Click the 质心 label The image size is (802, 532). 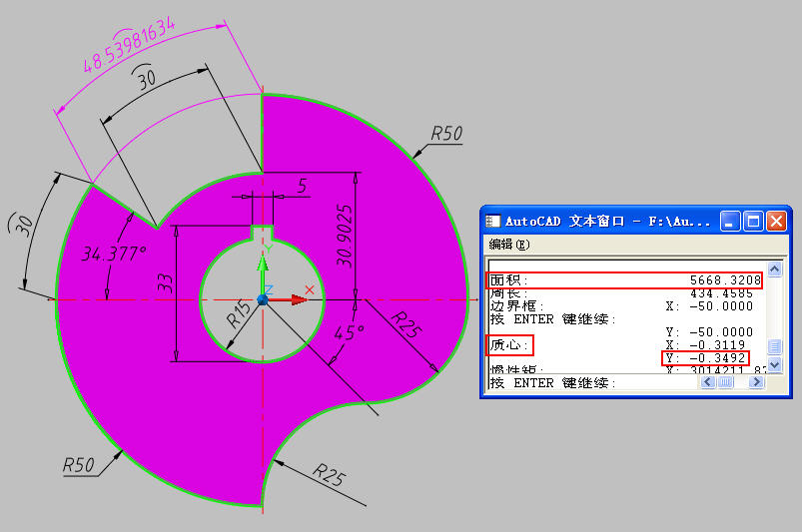click(x=509, y=345)
